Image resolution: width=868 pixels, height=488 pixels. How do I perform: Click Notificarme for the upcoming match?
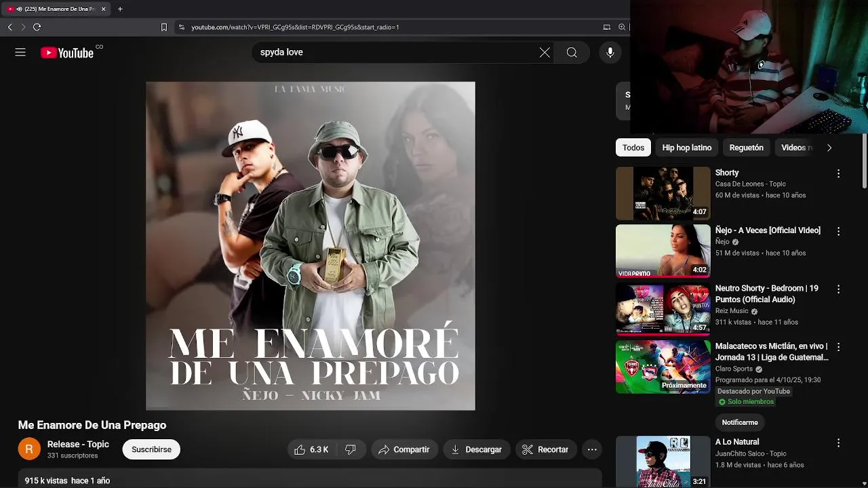[740, 422]
